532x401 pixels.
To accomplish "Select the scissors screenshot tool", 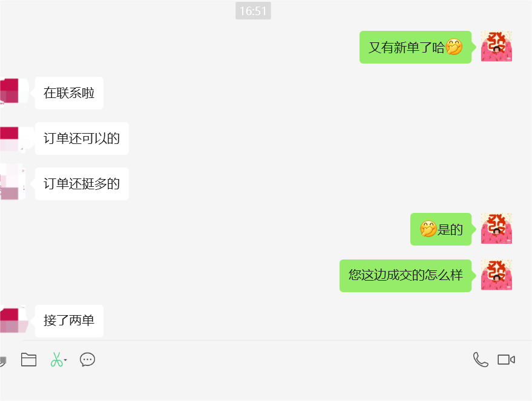I will 56,360.
